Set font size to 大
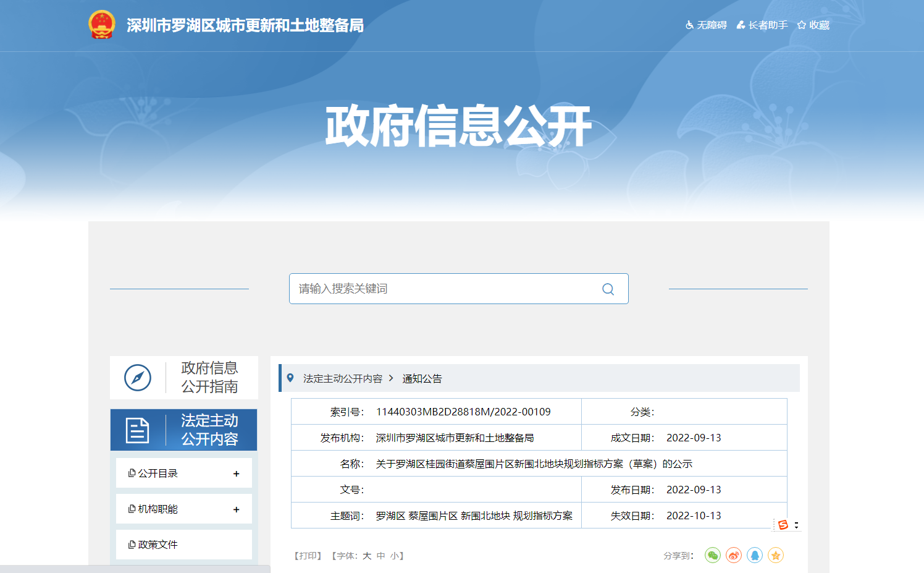Screen dimensions: 924x573 (367, 556)
